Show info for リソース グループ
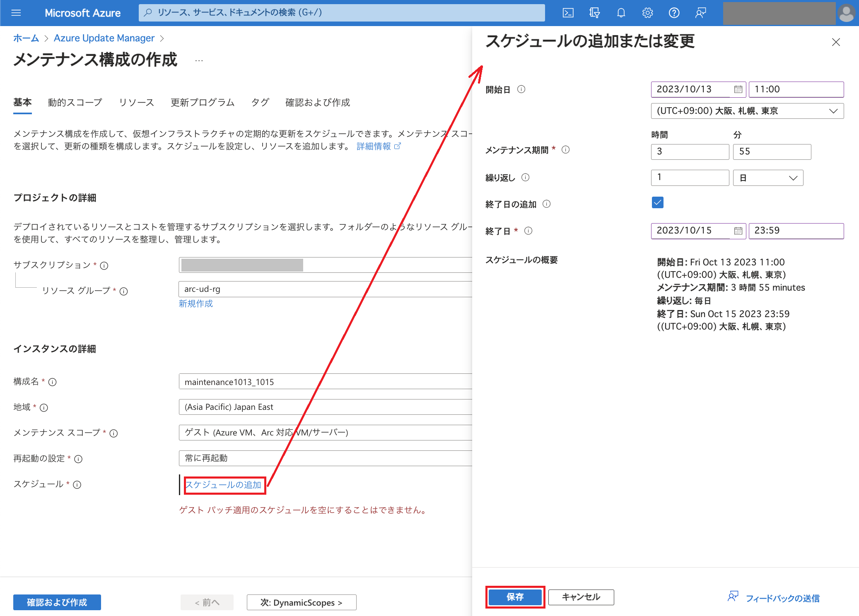This screenshot has height=616, width=859. point(124,291)
